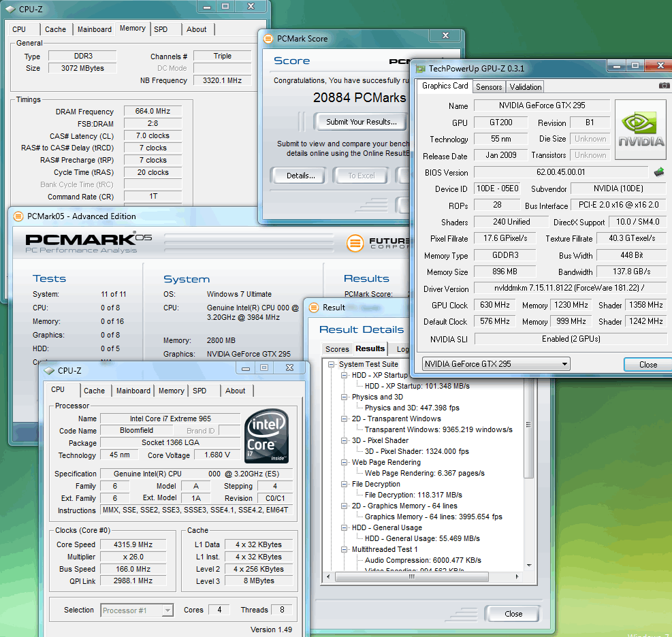
Task: Click the Result tree vertical scrollbar
Action: tap(529, 428)
